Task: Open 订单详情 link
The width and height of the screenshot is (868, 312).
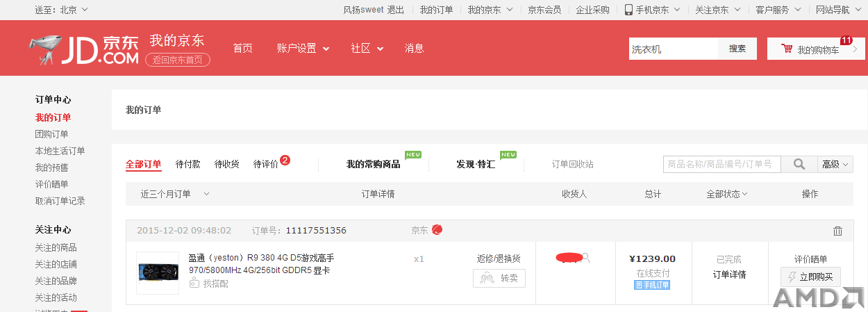Action: click(x=729, y=274)
